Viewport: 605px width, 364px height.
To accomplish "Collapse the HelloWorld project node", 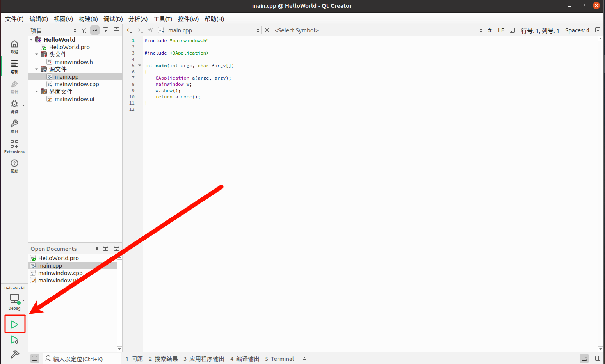I will click(32, 39).
